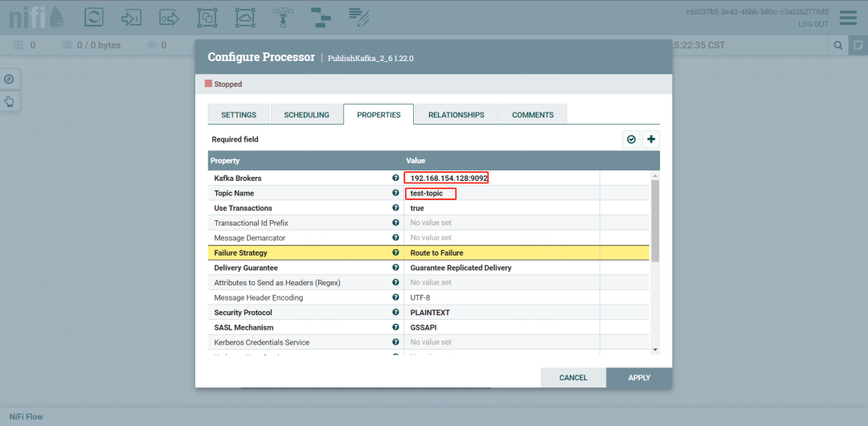
Task: Show help for Topic Name property
Action: pyautogui.click(x=395, y=194)
